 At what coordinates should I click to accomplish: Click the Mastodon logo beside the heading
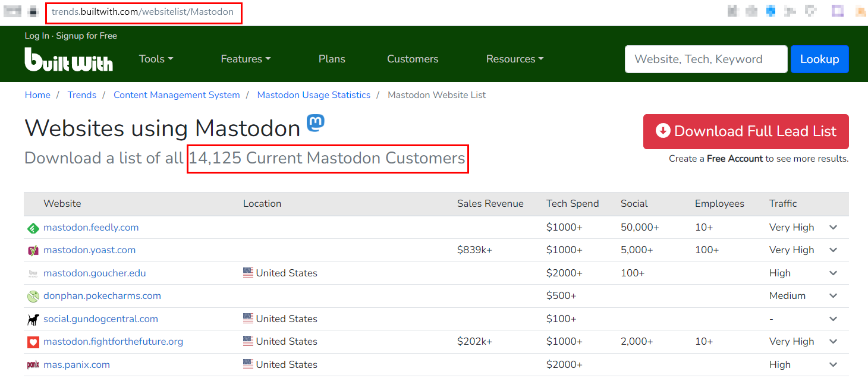(316, 123)
